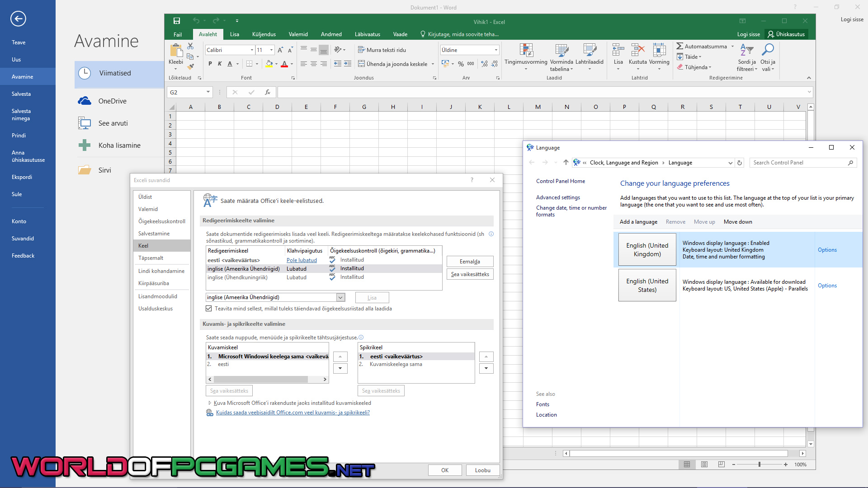
Task: Open the inglise (Ameerika Ühendriigid) language combo box
Action: [x=275, y=297]
